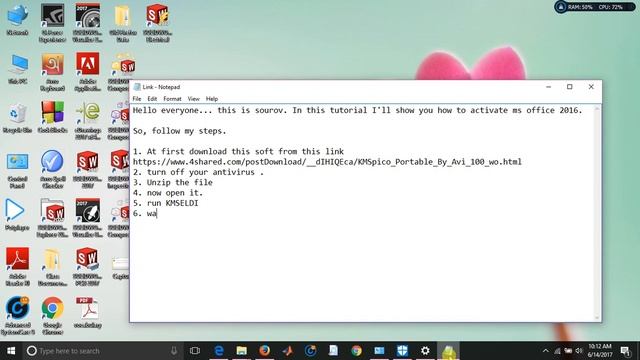Click the Notepad vertical scrollbar
Viewport: 640px width, 360px height.
(597, 212)
